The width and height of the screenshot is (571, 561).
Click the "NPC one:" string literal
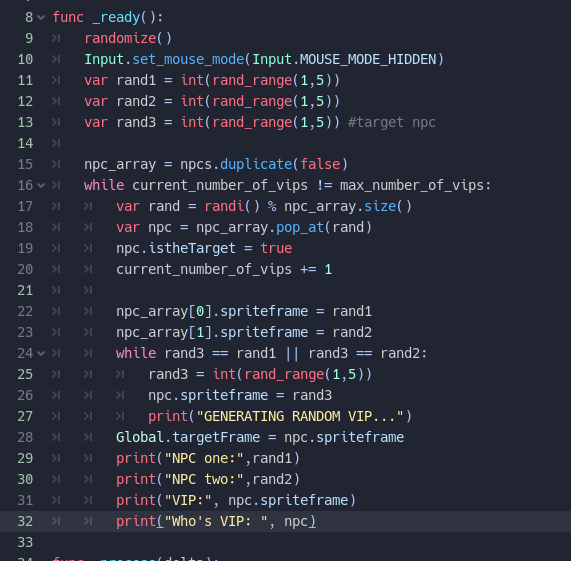tap(204, 458)
